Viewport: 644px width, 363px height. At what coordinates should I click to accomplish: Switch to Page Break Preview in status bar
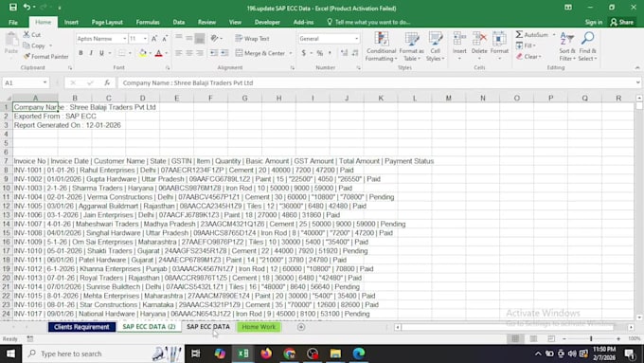[x=551, y=338]
